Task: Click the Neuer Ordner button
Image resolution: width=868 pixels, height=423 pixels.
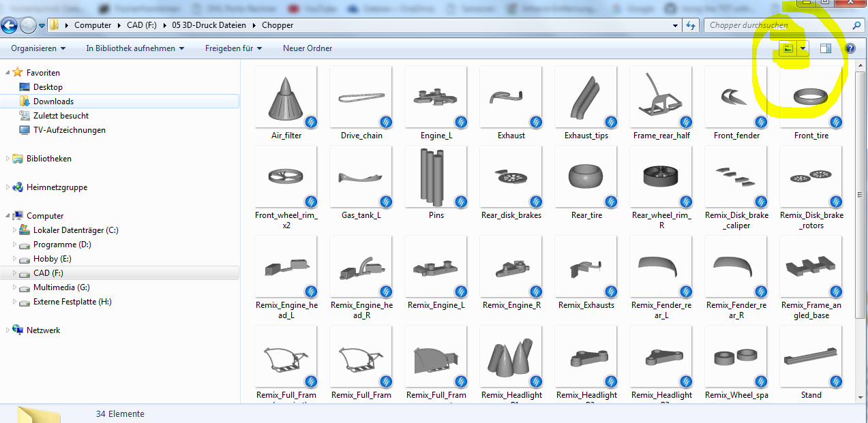Action: pyautogui.click(x=308, y=48)
